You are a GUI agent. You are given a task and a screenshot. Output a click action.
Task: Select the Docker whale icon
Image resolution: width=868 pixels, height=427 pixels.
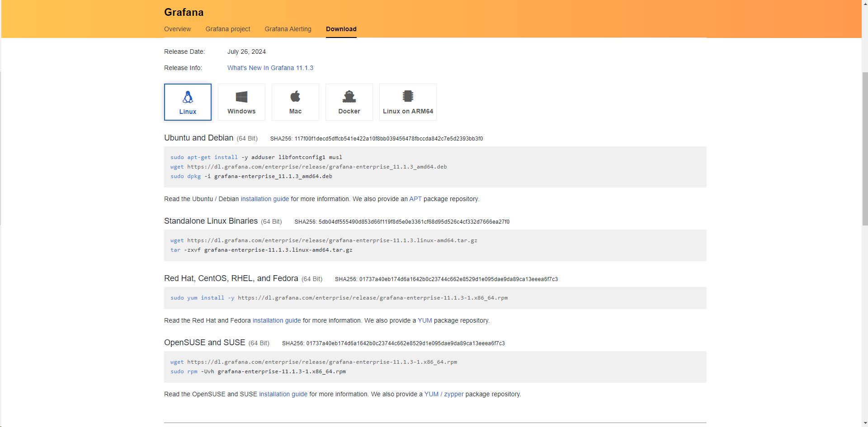[x=349, y=96]
